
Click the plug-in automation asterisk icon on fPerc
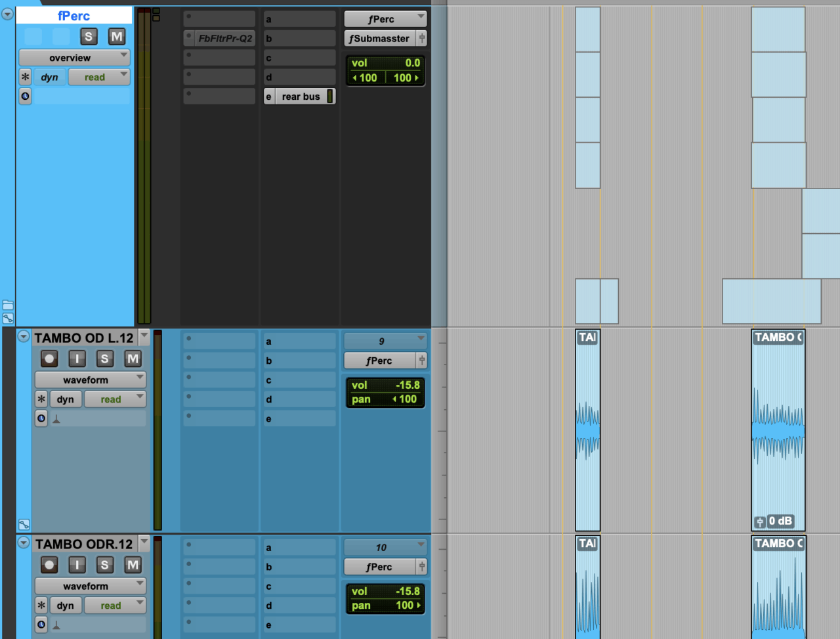24,77
